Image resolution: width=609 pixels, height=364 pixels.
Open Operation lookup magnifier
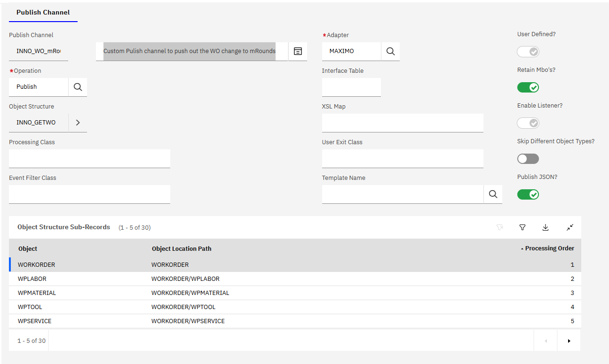pos(78,87)
